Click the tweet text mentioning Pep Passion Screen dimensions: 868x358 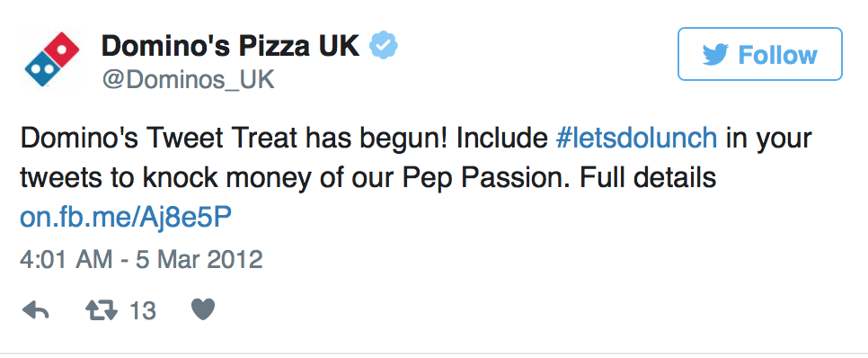point(415,177)
